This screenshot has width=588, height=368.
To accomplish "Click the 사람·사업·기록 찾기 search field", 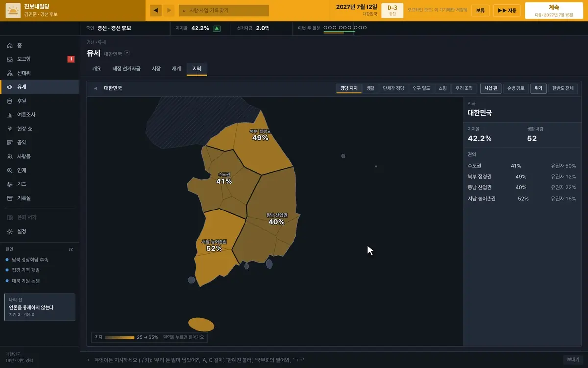I will pos(223,10).
